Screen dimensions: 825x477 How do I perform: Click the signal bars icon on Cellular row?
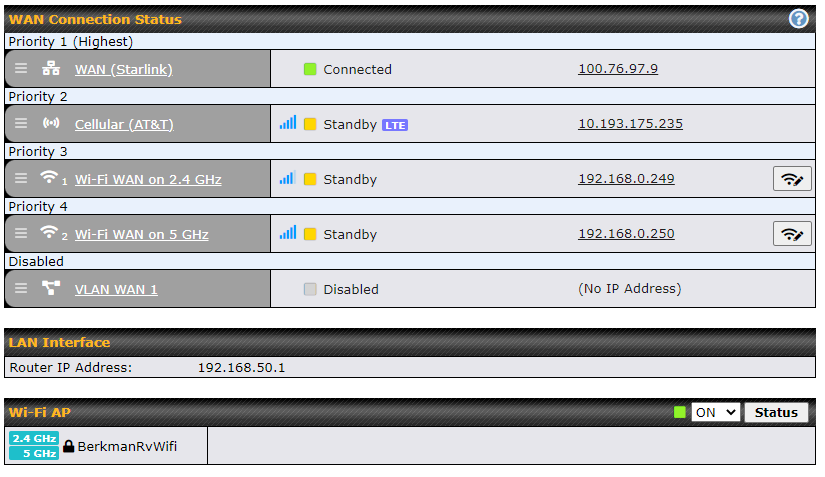point(288,123)
